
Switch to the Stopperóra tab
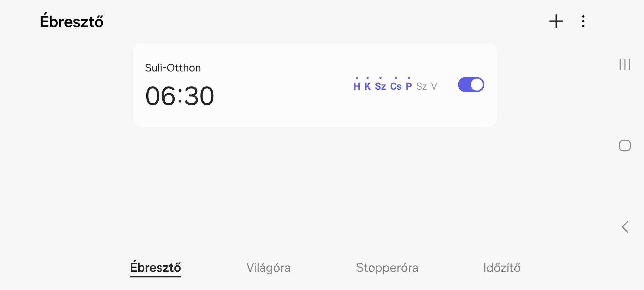click(387, 267)
